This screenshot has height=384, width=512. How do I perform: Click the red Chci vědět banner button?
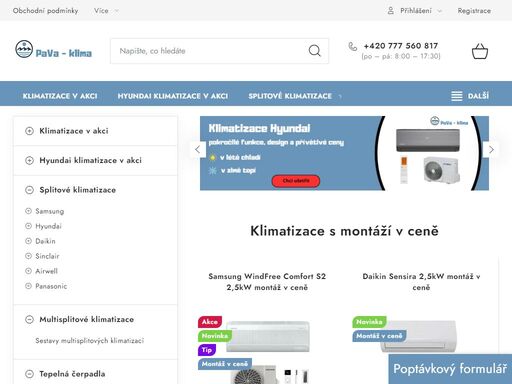[296, 181]
